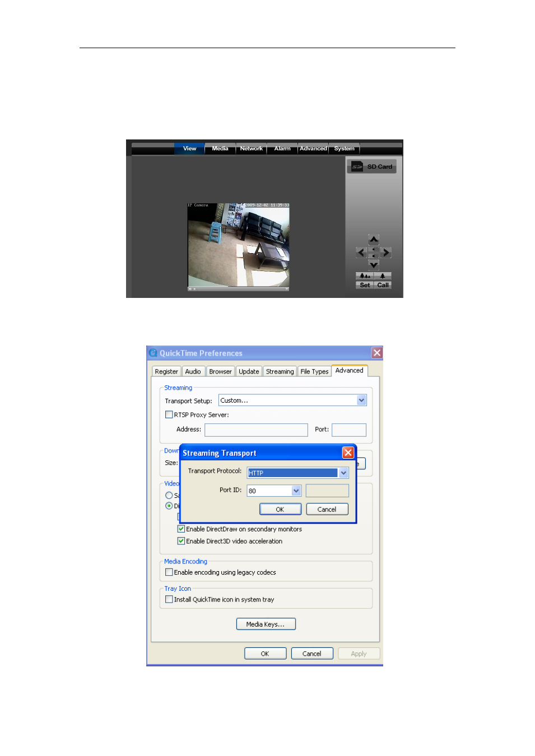Image resolution: width=535 pixels, height=756 pixels.
Task: Tilt the camera down with the arrow
Action: 374,265
